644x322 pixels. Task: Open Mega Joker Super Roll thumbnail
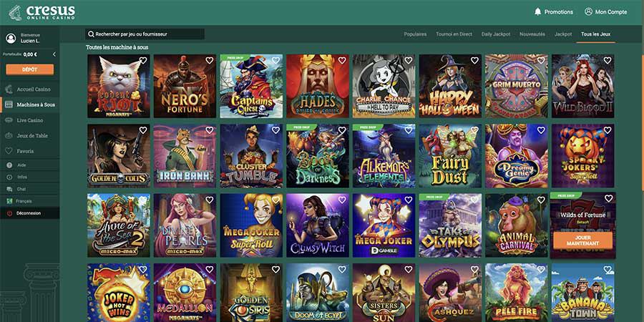coord(251,225)
